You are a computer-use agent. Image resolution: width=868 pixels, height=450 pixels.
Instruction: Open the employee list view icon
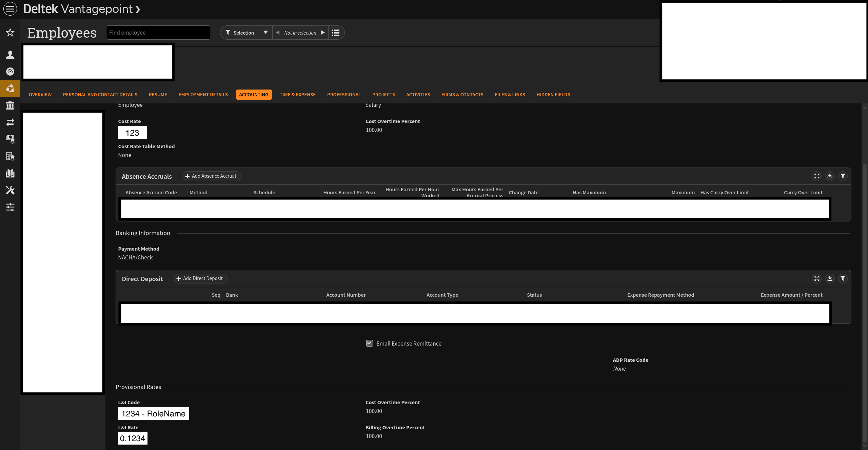[335, 33]
